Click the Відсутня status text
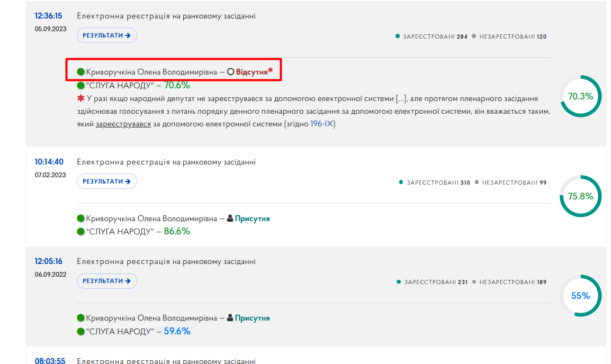The image size is (611, 364). (251, 72)
